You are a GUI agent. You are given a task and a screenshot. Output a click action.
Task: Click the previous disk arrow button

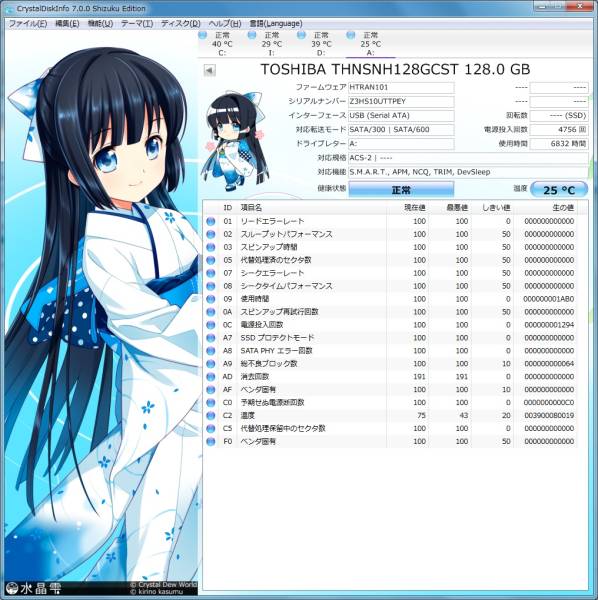pyautogui.click(x=209, y=70)
